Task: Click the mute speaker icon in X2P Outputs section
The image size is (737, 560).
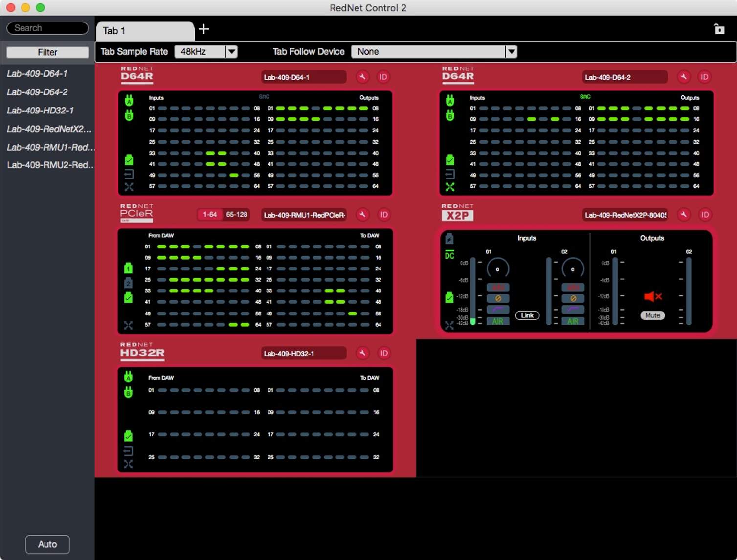Action: click(652, 296)
